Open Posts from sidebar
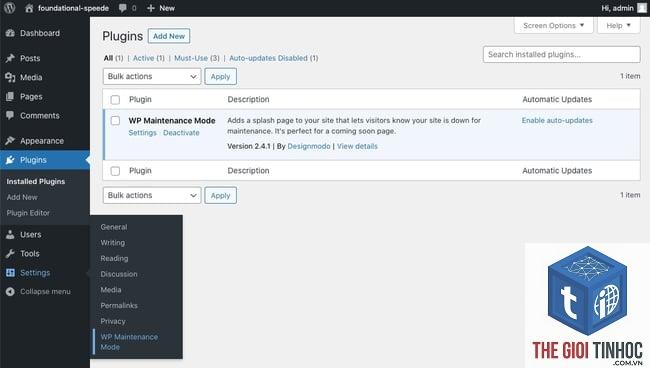Screen dimensions: 650x368 coord(30,58)
